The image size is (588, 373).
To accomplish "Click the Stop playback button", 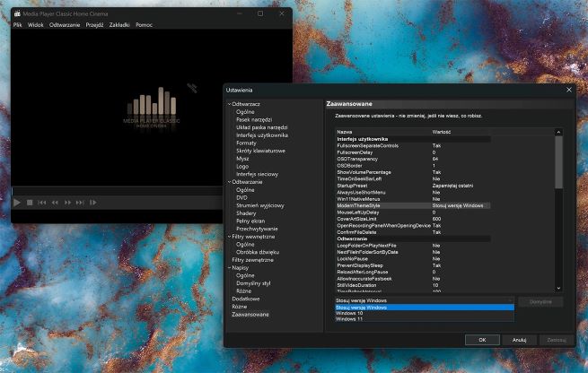I will tap(30, 203).
